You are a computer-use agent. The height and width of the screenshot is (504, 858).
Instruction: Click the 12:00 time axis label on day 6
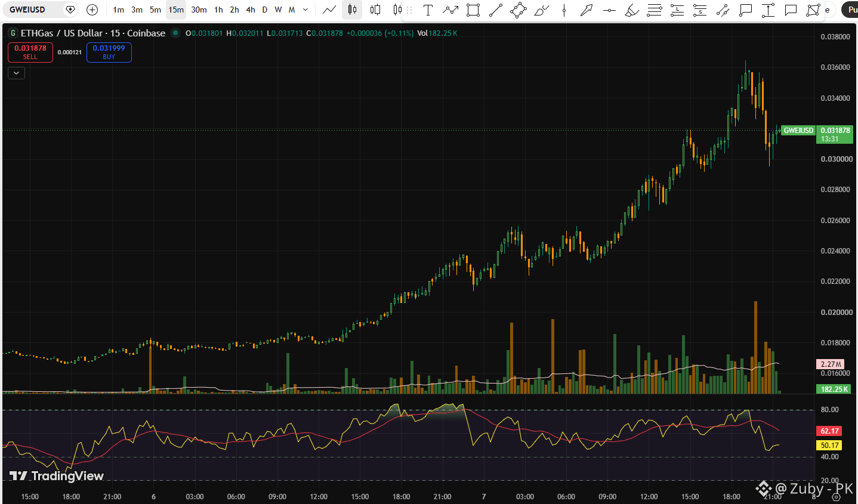[319, 497]
